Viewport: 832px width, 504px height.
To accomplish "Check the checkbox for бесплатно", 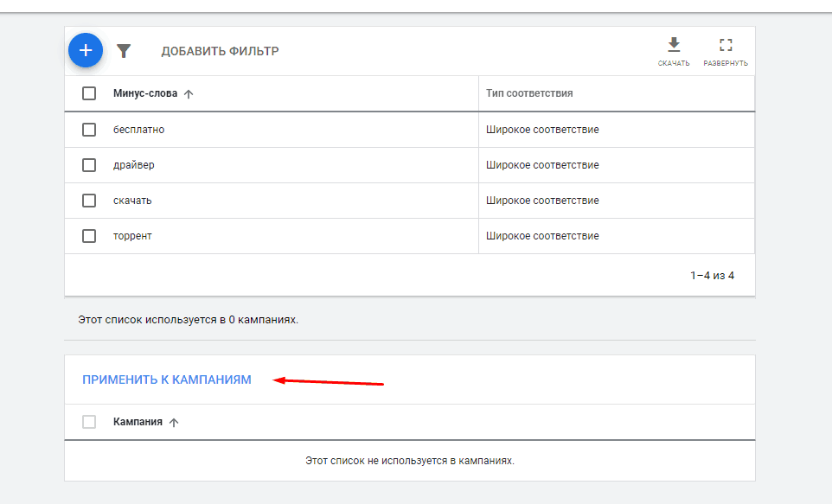I will 89,129.
